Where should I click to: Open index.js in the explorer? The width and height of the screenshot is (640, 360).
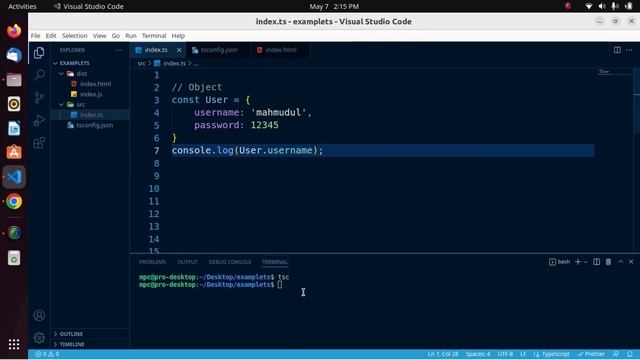click(x=90, y=94)
